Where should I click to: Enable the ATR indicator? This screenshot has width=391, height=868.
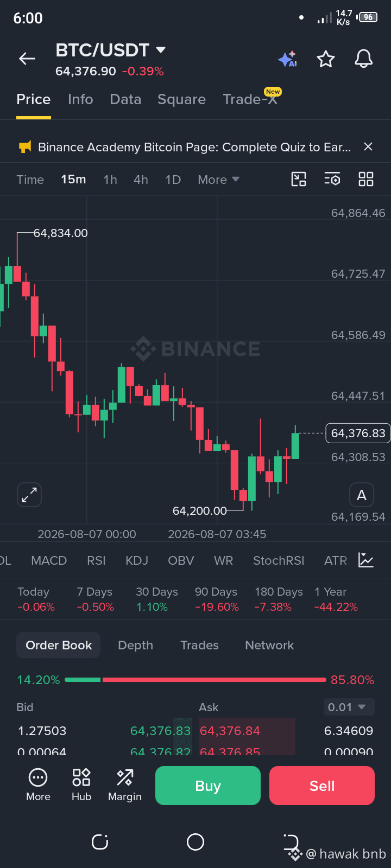tap(336, 560)
